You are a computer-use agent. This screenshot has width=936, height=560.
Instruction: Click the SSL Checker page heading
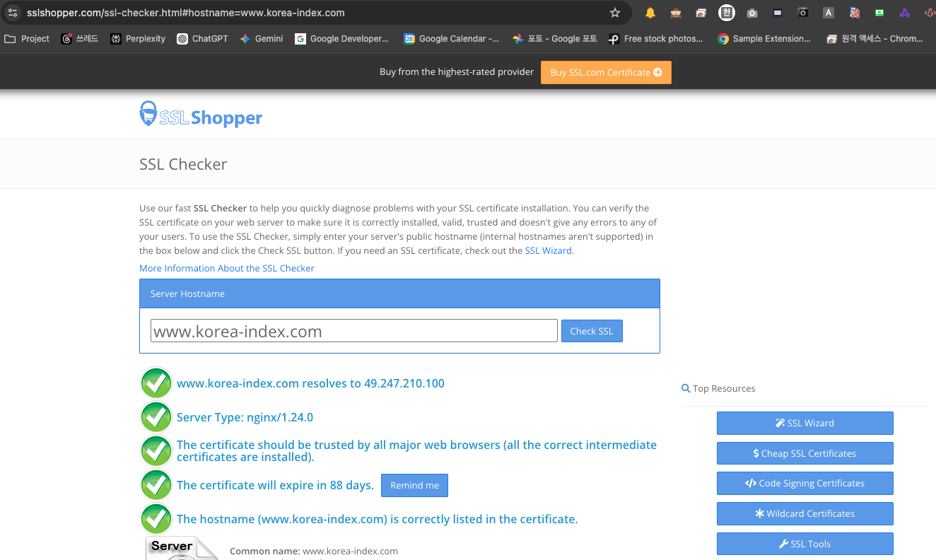point(183,164)
